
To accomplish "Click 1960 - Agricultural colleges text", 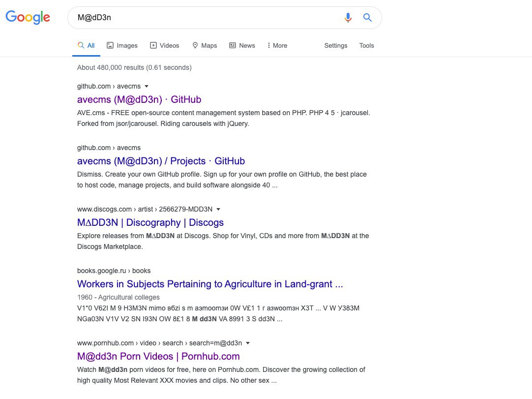I will pos(118,297).
